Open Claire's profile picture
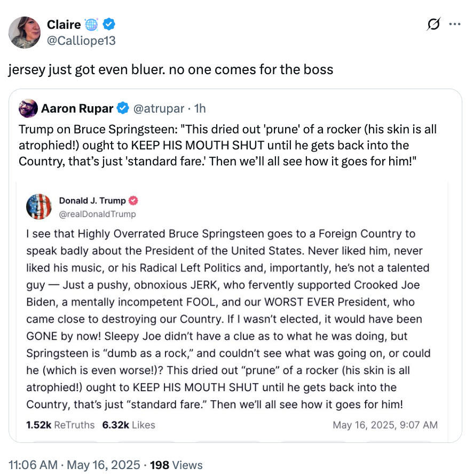 click(24, 33)
